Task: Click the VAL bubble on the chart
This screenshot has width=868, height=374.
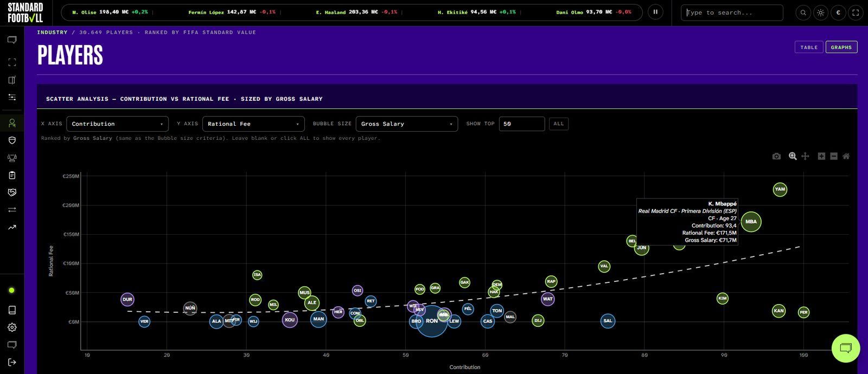Action: (x=604, y=266)
